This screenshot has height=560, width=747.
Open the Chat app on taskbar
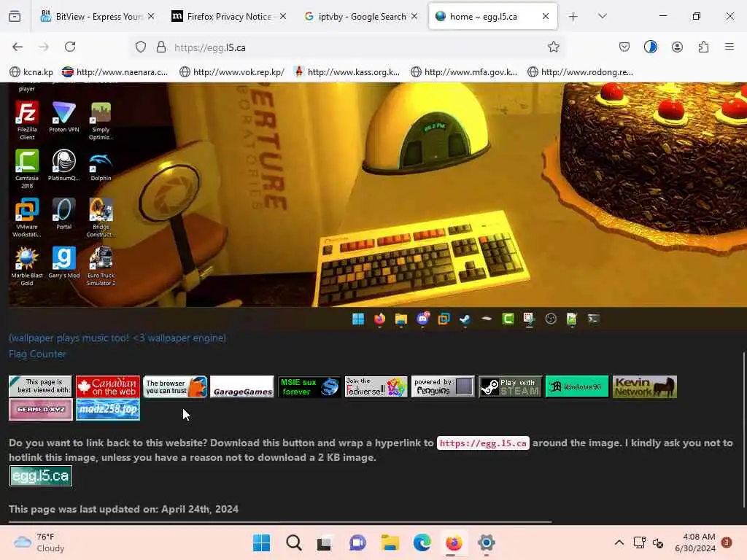coord(357,542)
